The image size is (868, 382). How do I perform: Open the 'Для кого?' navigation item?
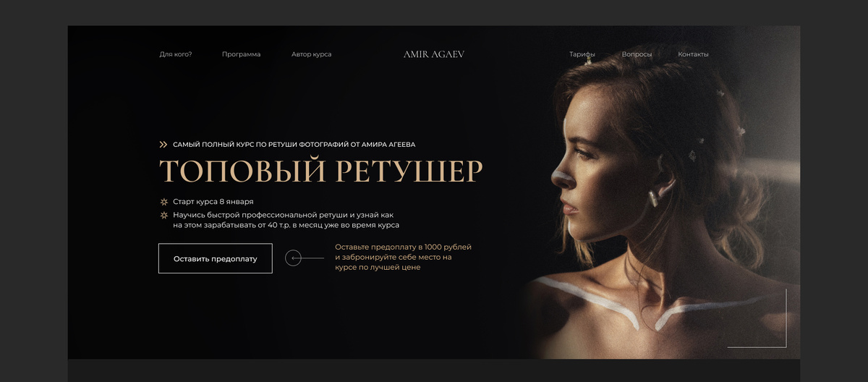tap(176, 54)
